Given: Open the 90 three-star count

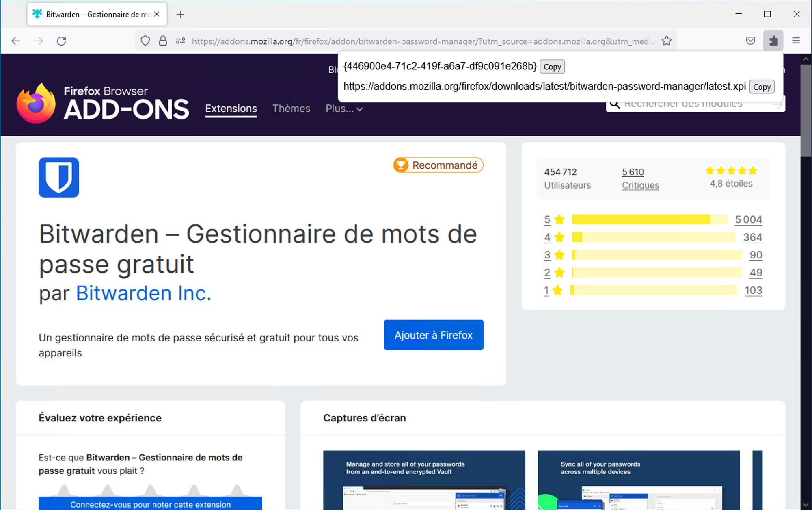Looking at the screenshot, I should click(x=756, y=255).
